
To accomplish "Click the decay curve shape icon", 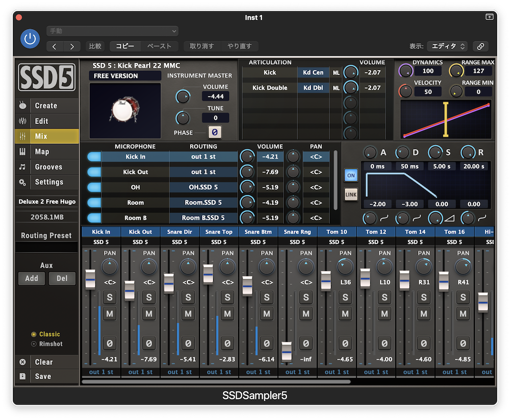I will coord(417,218).
